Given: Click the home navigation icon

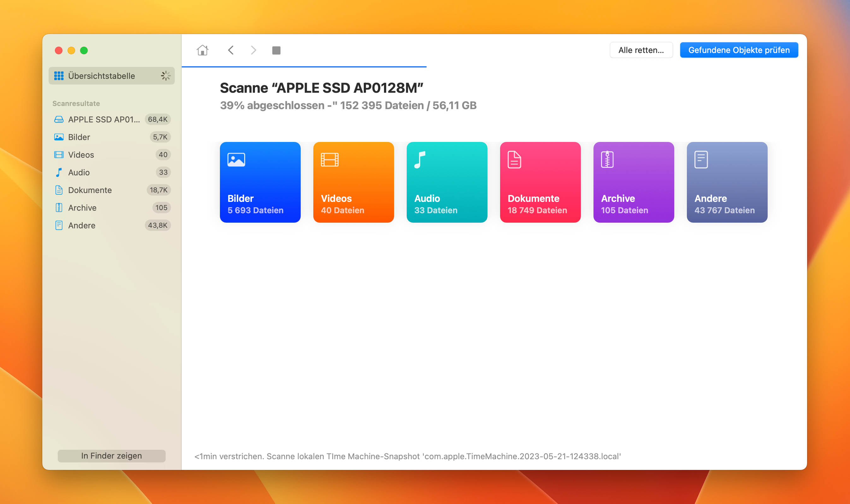Looking at the screenshot, I should click(202, 50).
